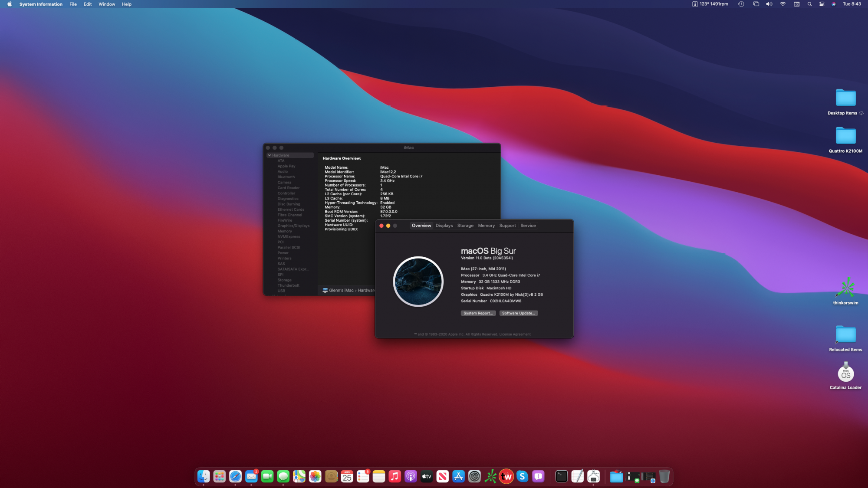Open the blue folder stack in dock
This screenshot has width=868, height=488.
pyautogui.click(x=616, y=476)
